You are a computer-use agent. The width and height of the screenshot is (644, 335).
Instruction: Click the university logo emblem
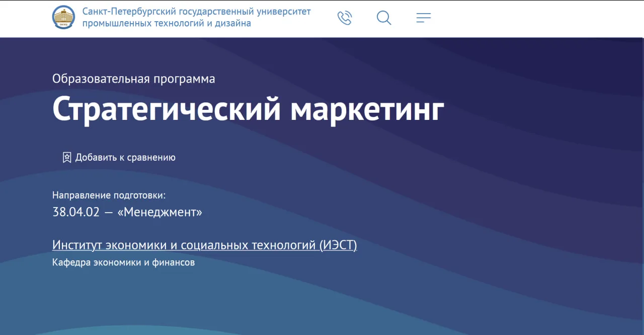(x=63, y=18)
